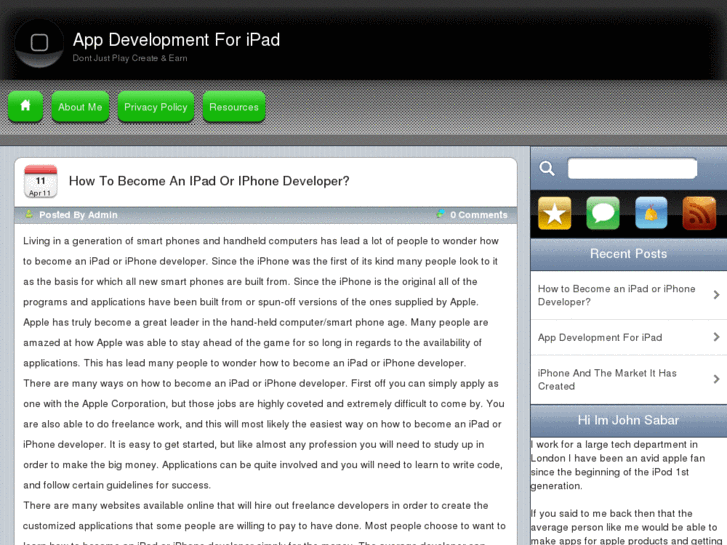Click the green speech bubble icon
This screenshot has height=545, width=727.
(603, 213)
